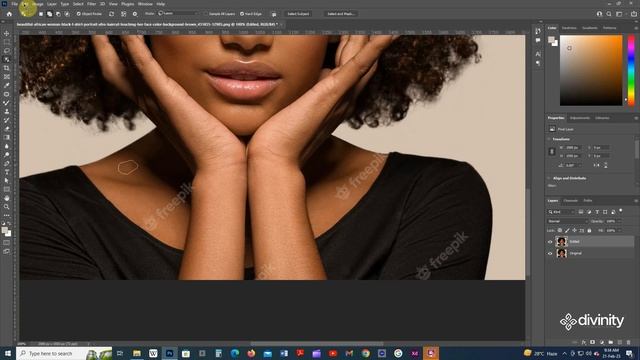Select the Frame tool
640x360 pixels.
click(x=7, y=77)
